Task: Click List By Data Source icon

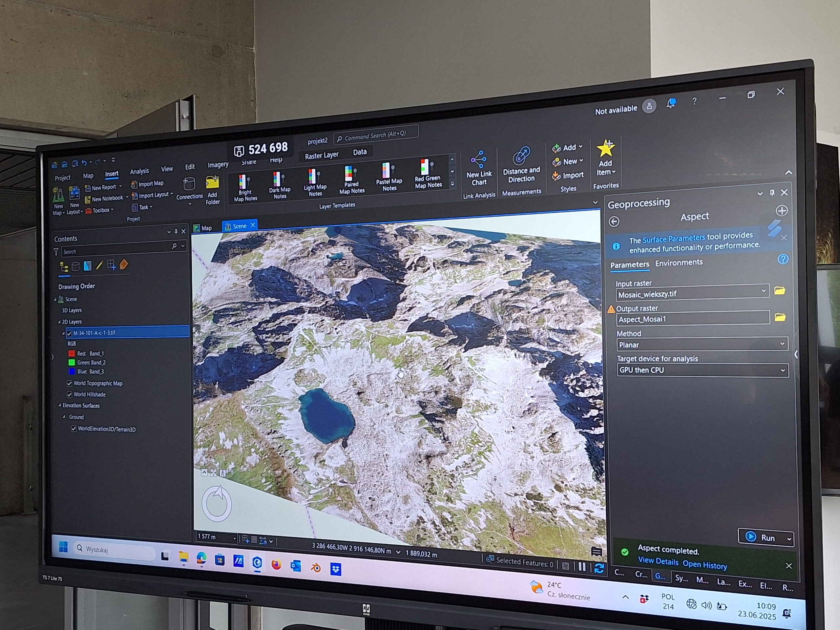Action: 75,266
